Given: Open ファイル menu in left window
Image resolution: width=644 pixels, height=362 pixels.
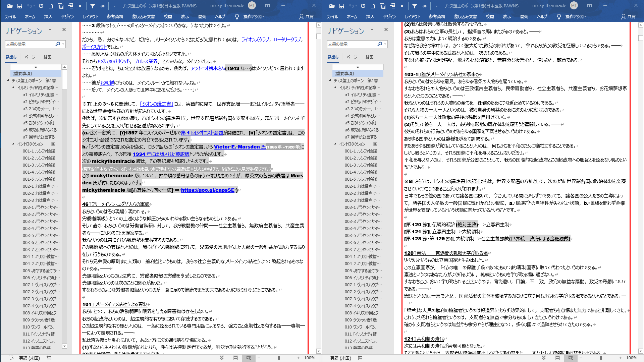Looking at the screenshot, I should (x=10, y=17).
